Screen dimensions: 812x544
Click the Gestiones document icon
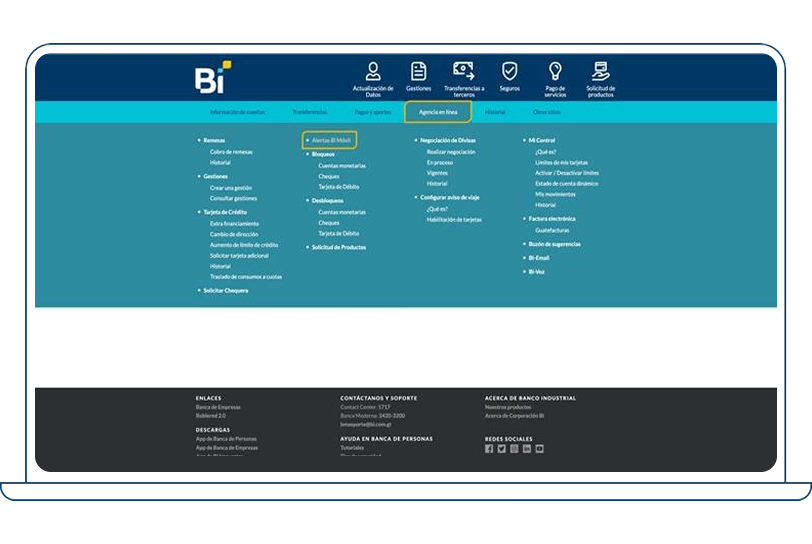click(x=418, y=71)
